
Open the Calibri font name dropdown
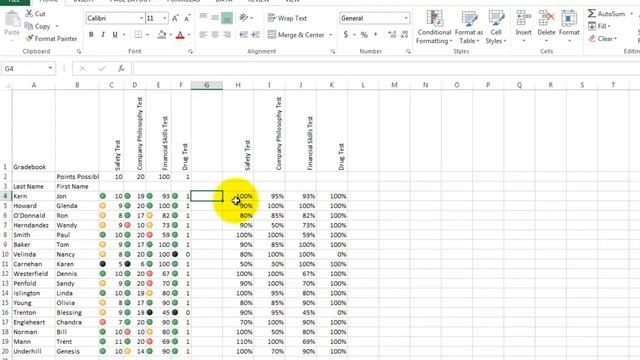coord(141,18)
